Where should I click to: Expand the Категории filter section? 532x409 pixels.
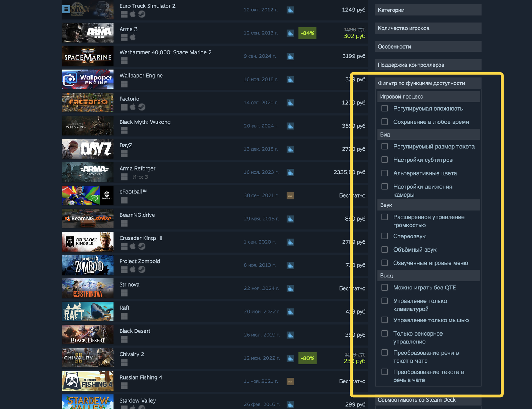point(428,10)
